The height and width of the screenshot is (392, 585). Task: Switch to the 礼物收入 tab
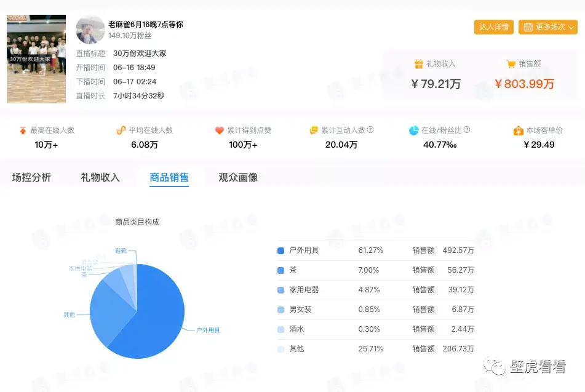click(x=100, y=177)
